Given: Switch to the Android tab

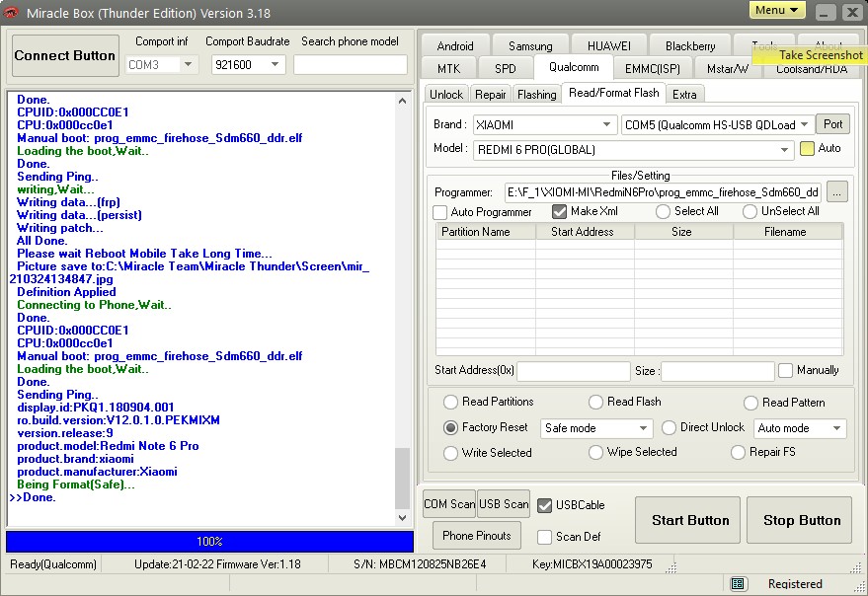Looking at the screenshot, I should click(x=455, y=46).
